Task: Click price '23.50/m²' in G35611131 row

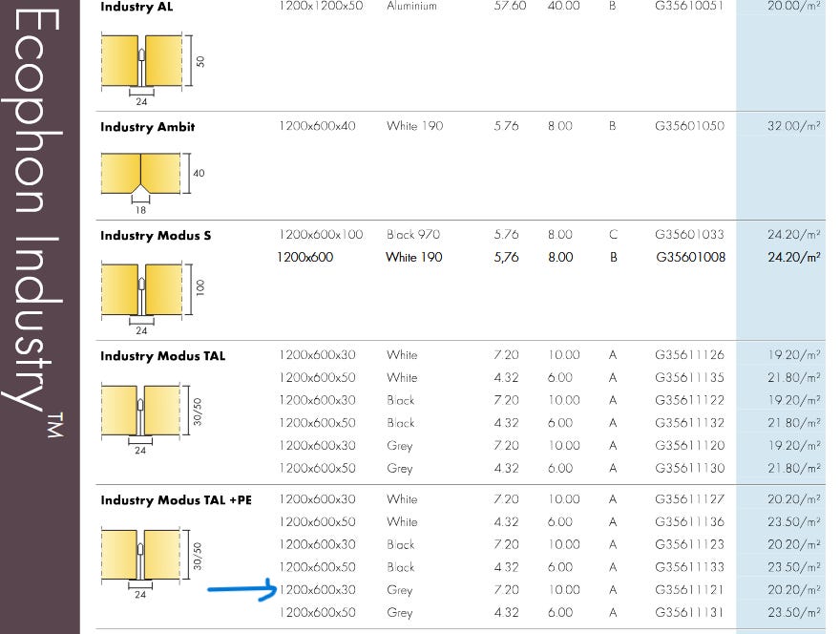Action: click(x=794, y=613)
